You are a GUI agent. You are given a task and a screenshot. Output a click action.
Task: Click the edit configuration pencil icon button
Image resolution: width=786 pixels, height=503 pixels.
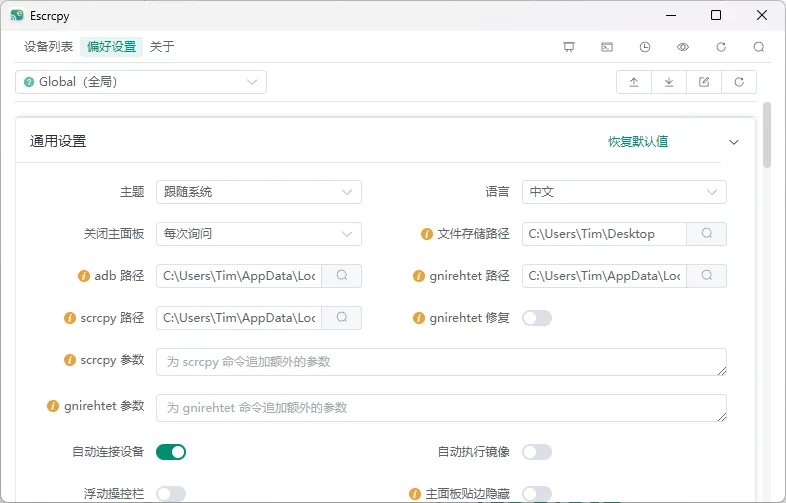pos(704,82)
